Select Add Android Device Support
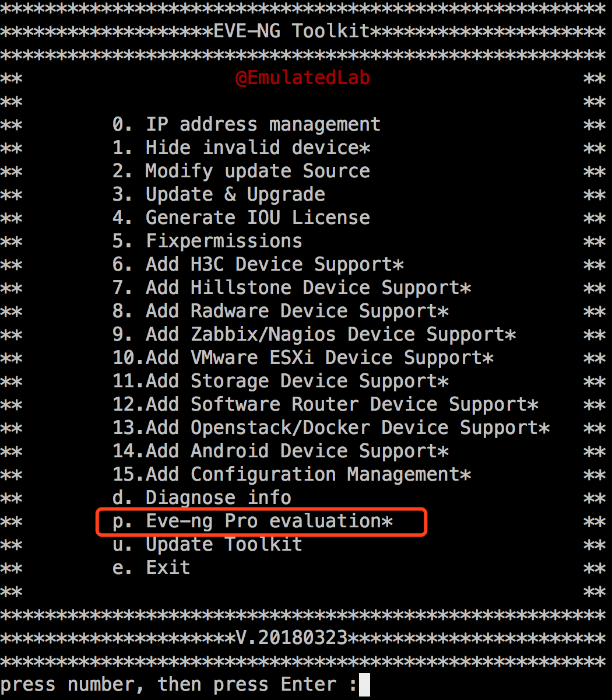Screen dimensions: 612x700 (280, 451)
